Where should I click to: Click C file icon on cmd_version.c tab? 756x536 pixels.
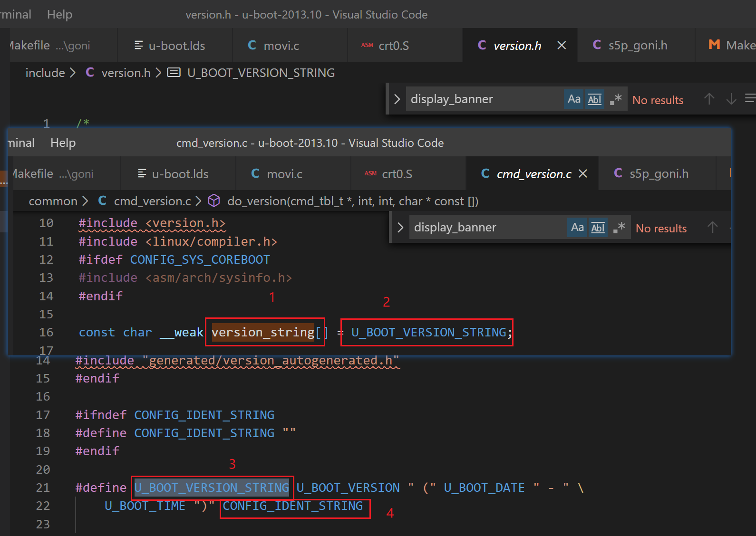[x=485, y=173]
